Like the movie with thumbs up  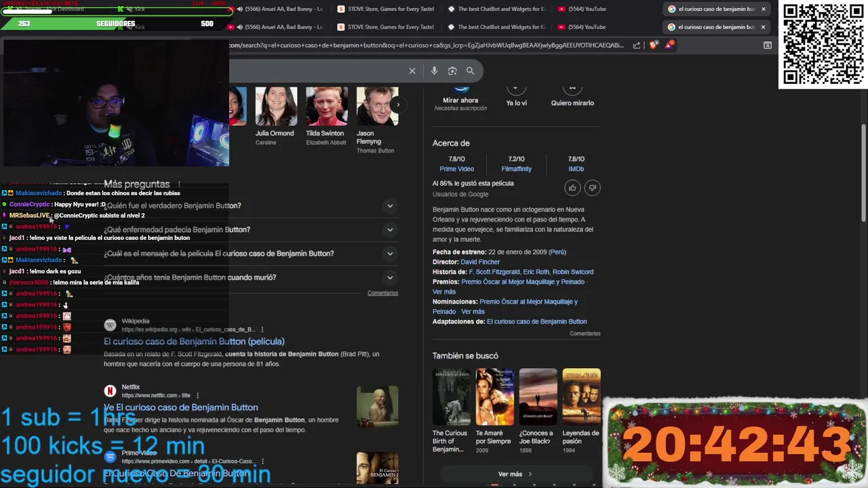click(x=572, y=188)
